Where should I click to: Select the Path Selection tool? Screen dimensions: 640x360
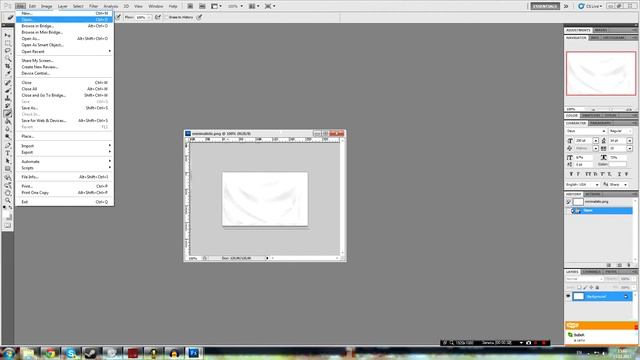pos(8,161)
